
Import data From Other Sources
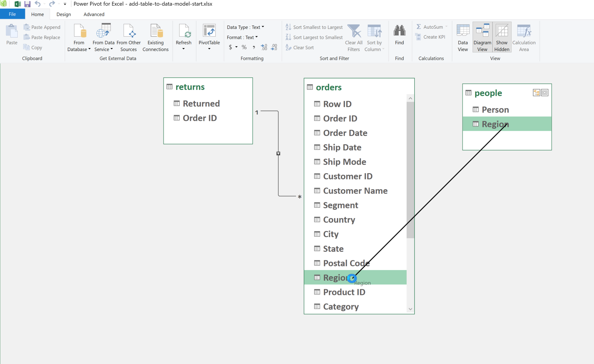[128, 37]
